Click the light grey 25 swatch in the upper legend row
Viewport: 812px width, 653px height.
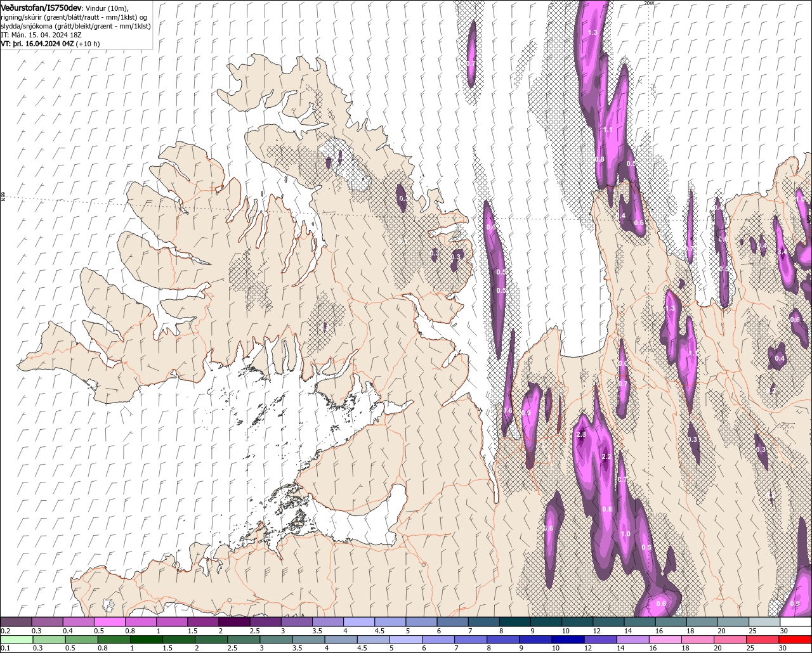[764, 621]
